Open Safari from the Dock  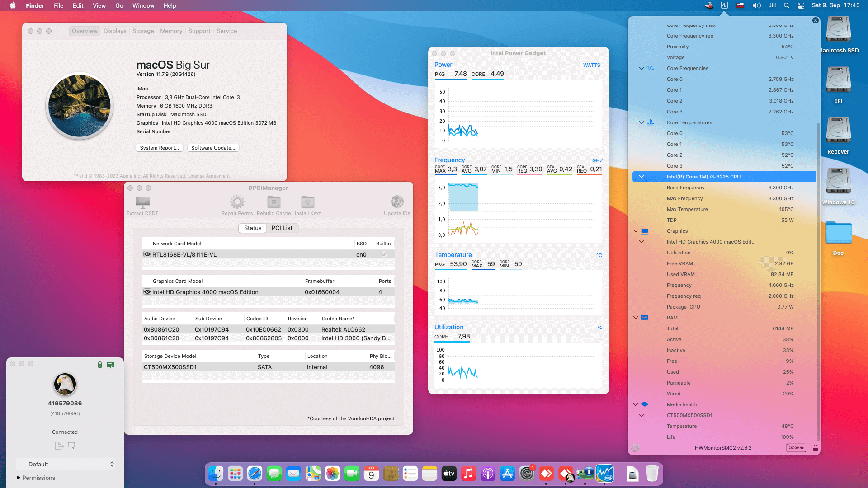point(255,473)
